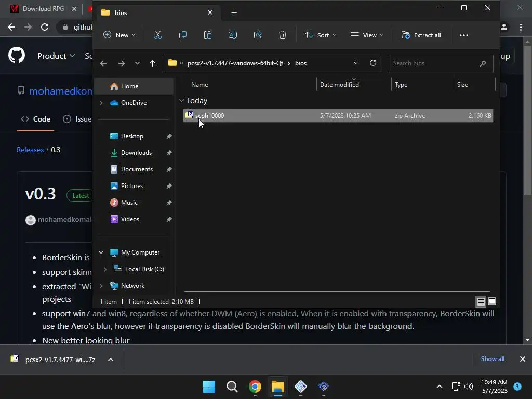Click the GitHub logo in Chrome

(x=17, y=56)
